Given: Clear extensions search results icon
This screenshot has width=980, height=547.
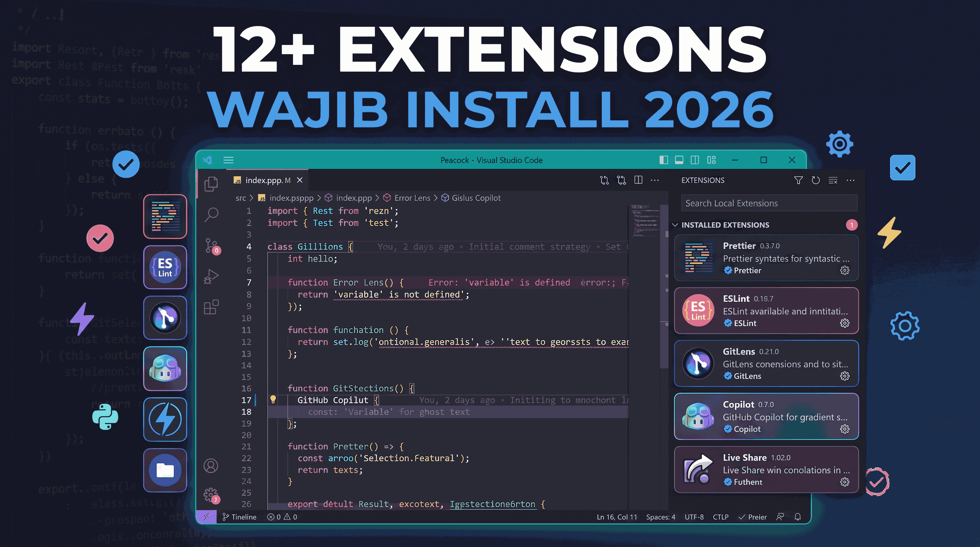Looking at the screenshot, I should point(833,180).
